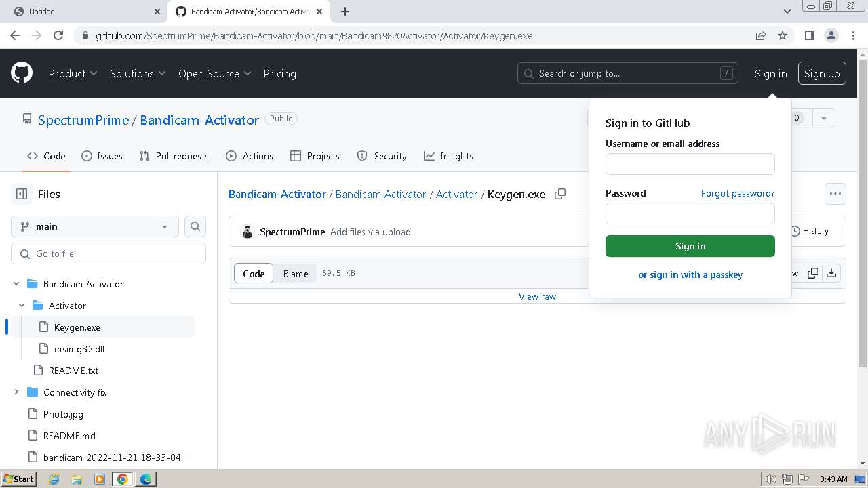Expand the Open Source menu
The image size is (868, 488).
tap(214, 73)
